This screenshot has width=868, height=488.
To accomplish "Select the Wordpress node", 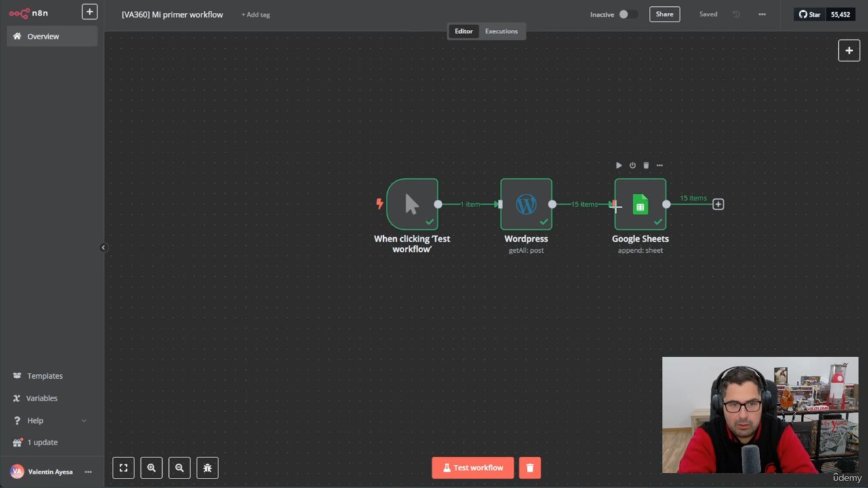I will click(526, 204).
